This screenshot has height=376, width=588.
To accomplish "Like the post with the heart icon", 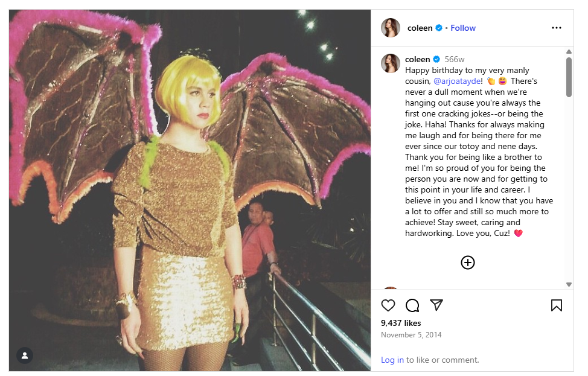I will 388,305.
